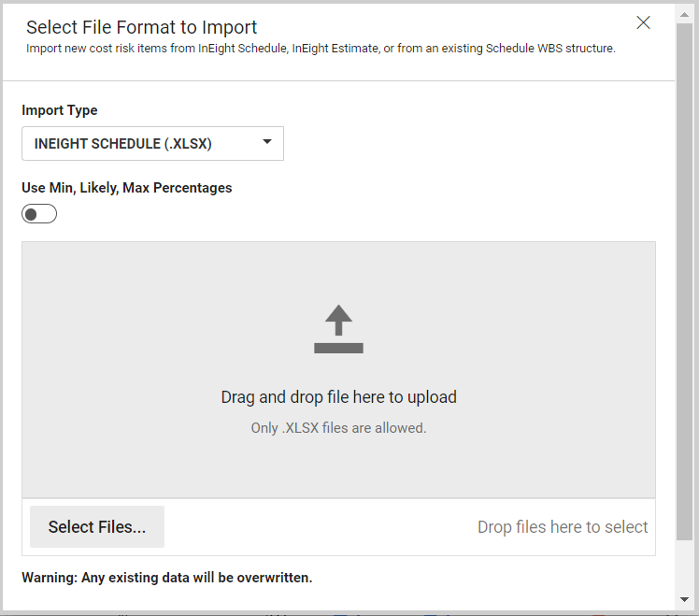This screenshot has width=699, height=616.
Task: Expand the dropdown arrow beside INEIGHT SCHEDULE
Action: coord(267,142)
